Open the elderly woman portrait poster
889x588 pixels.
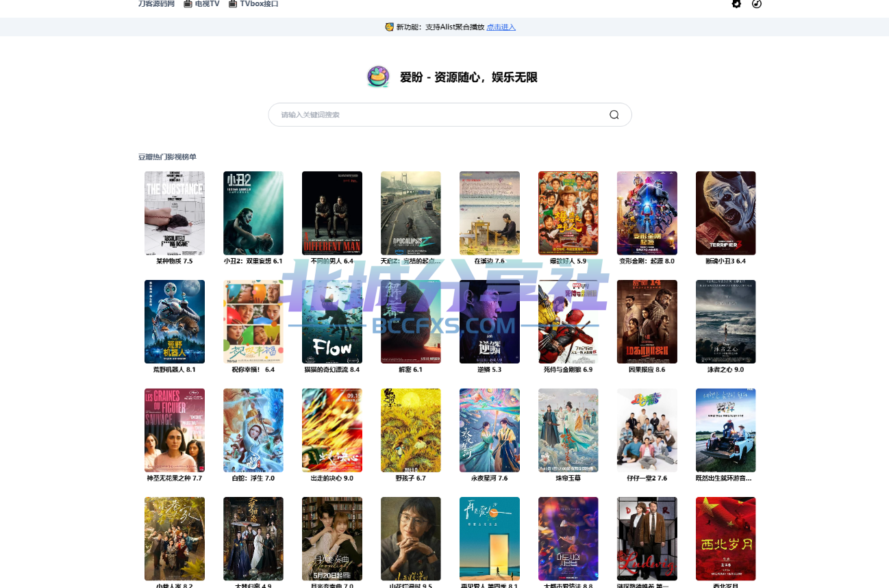[411, 539]
